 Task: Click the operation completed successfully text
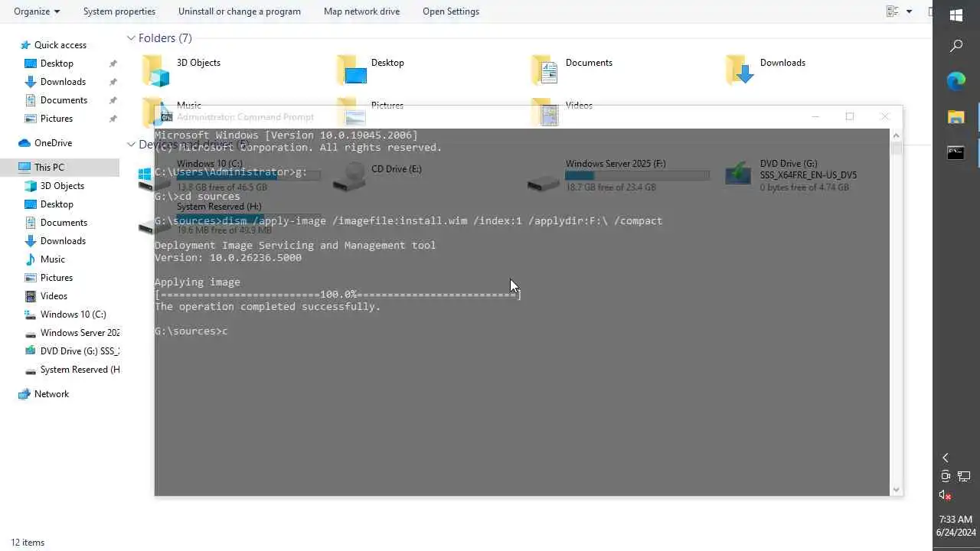click(267, 307)
